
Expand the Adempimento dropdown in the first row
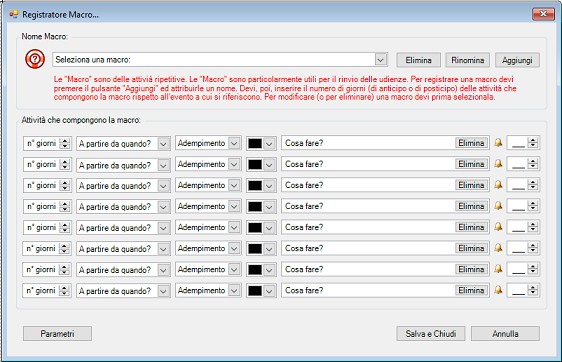click(x=234, y=143)
